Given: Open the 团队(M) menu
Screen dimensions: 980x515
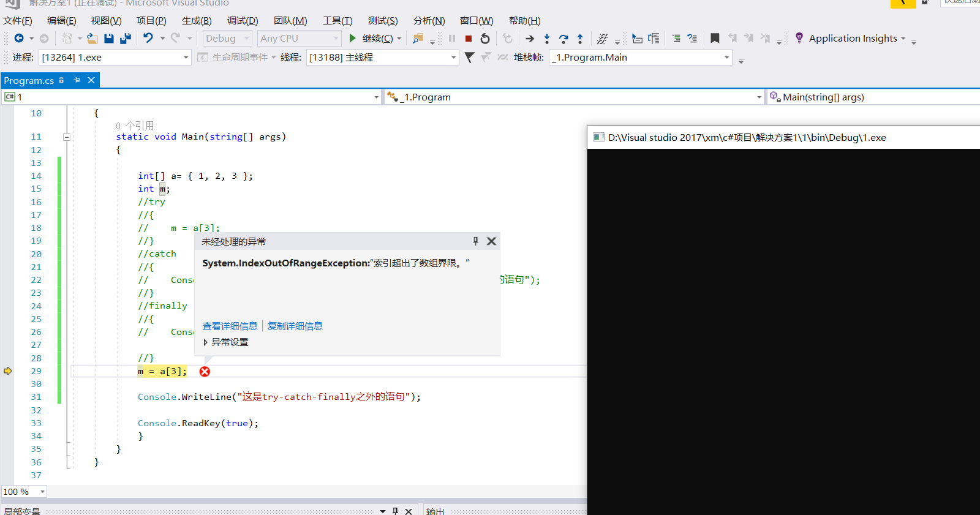Looking at the screenshot, I should tap(290, 21).
